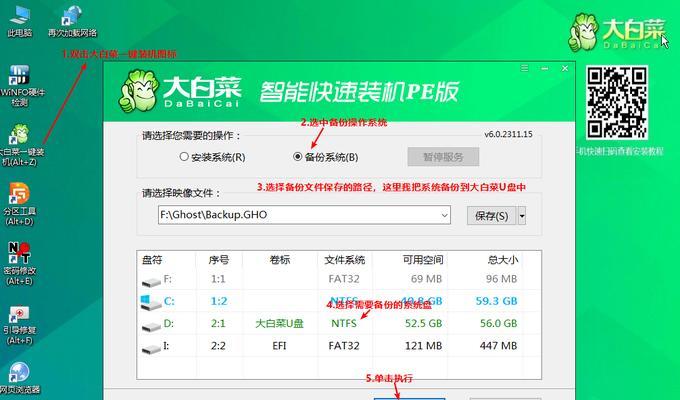
Task: Open the dialog menu icon next to minimize
Action: pyautogui.click(x=525, y=69)
